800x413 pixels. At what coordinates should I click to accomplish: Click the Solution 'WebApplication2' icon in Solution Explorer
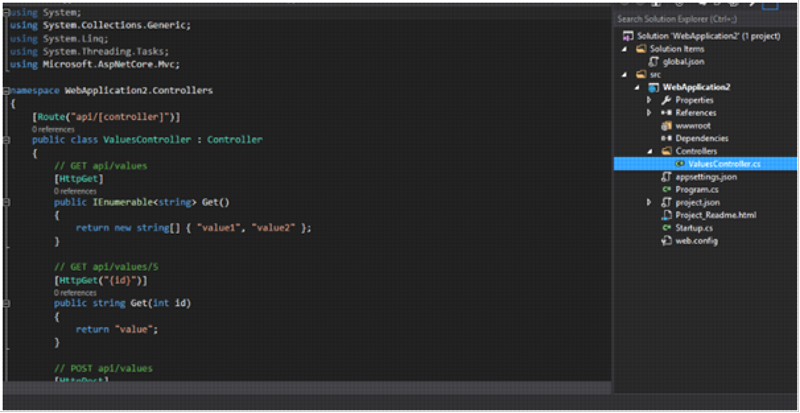[628, 36]
